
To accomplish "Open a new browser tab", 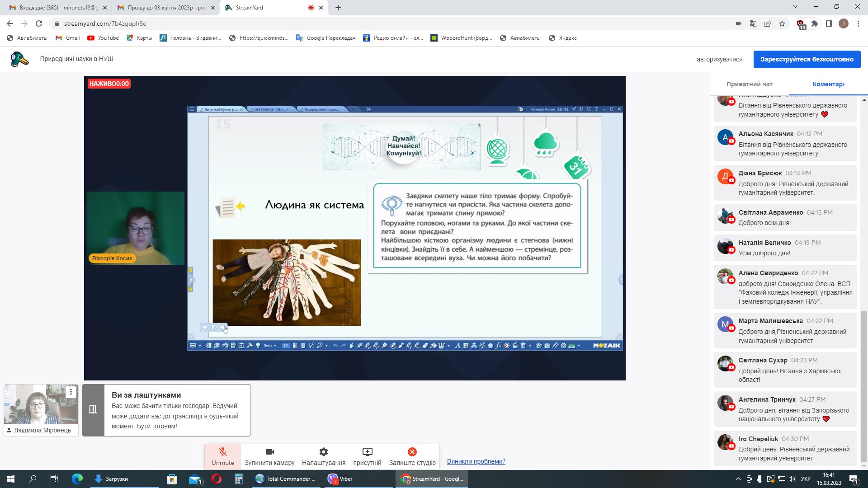I will [338, 8].
